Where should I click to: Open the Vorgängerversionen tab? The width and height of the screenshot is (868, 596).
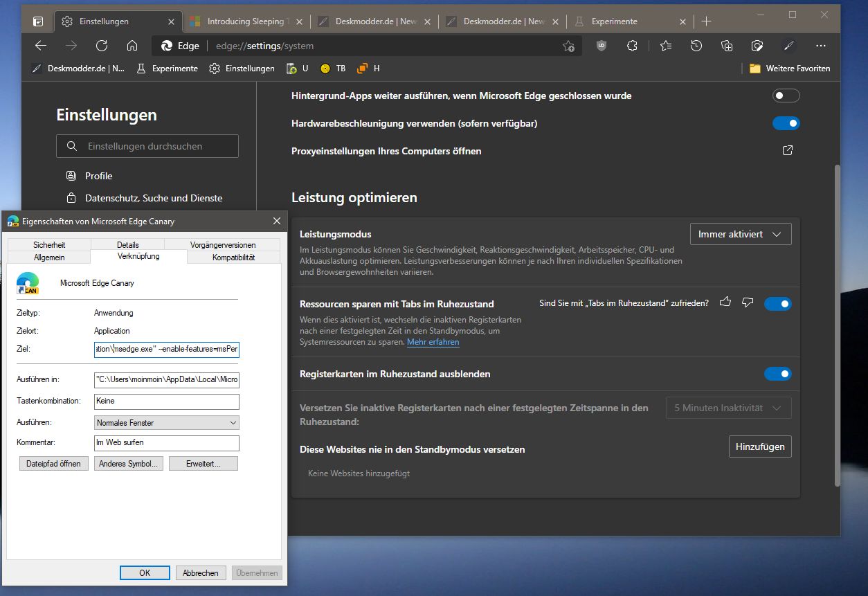223,245
